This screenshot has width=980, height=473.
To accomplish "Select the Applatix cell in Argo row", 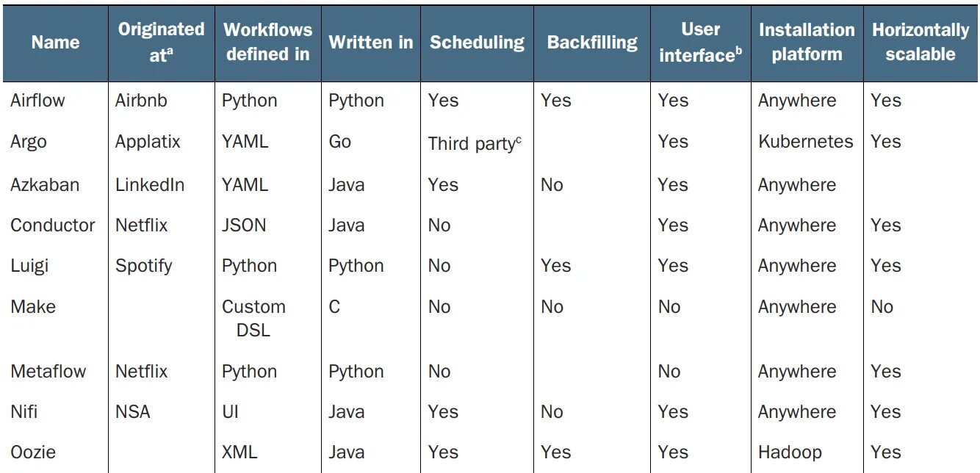I will (x=148, y=142).
